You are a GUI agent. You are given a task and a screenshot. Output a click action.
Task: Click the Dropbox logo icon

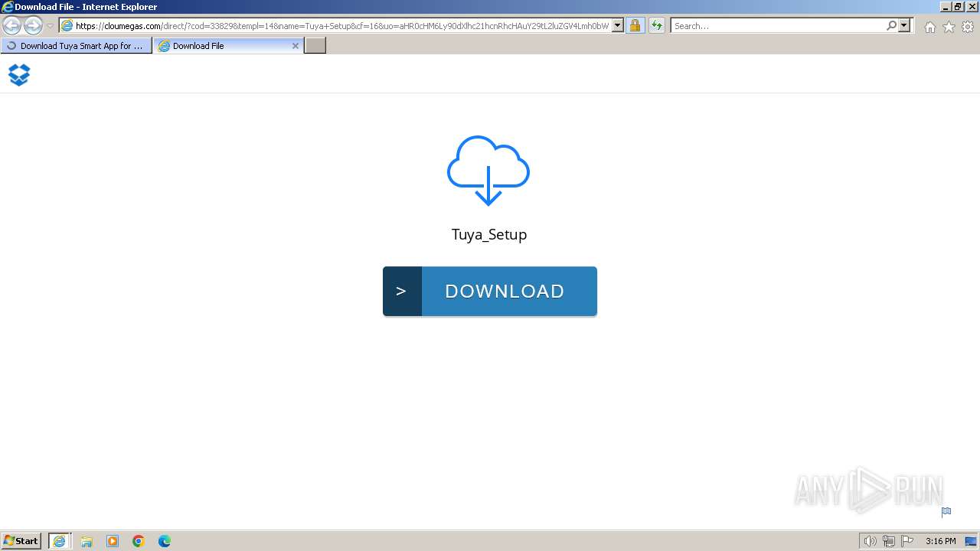[x=19, y=74]
